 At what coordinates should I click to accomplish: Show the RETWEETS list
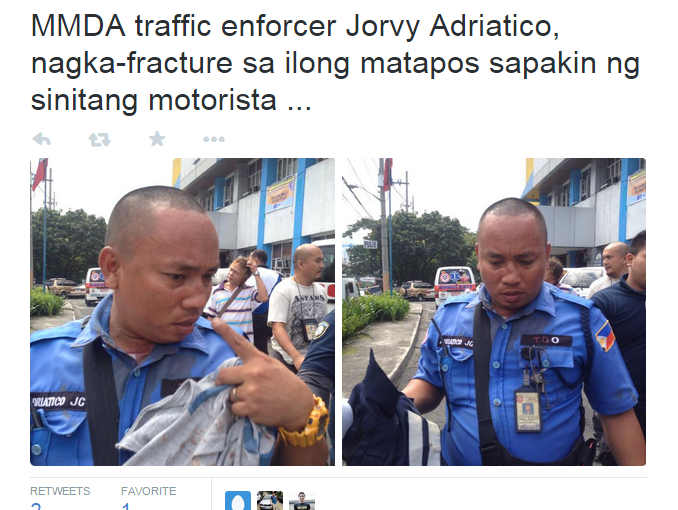click(x=60, y=491)
